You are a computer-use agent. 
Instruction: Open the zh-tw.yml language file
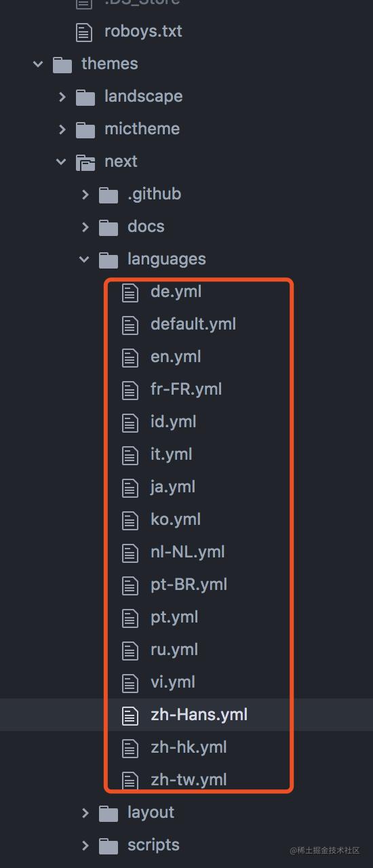pos(189,780)
